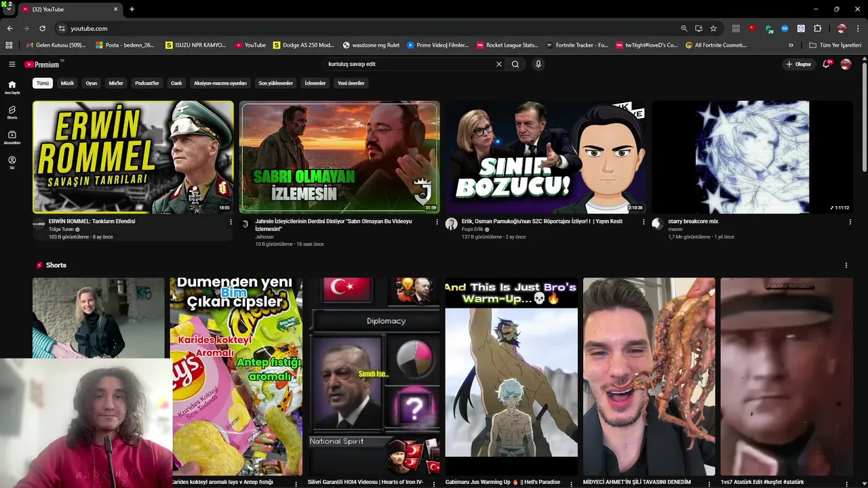Click the green extension icon with badge 20

pyautogui.click(x=768, y=28)
